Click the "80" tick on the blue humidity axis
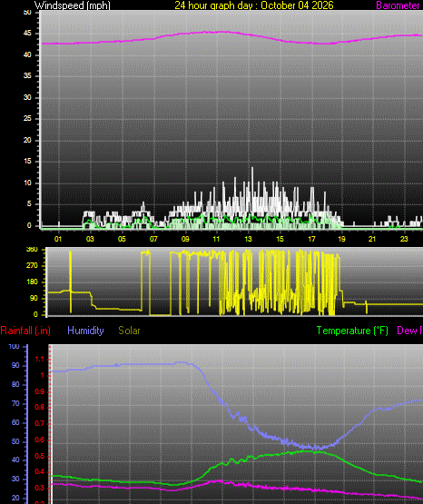 [x=15, y=384]
